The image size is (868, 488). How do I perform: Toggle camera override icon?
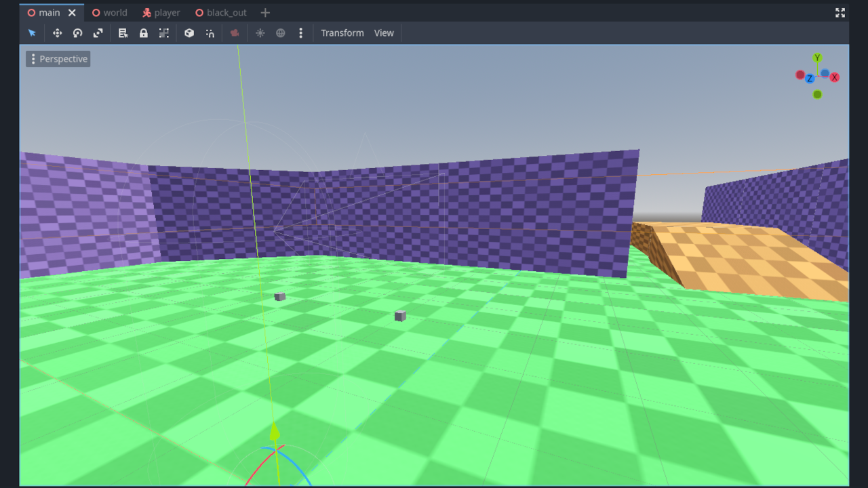point(235,33)
